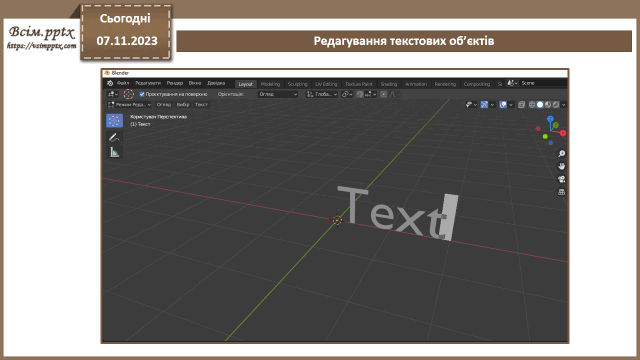Screen dimensions: 640x360
Task: Select the Measure ruler tool
Action: (x=114, y=152)
